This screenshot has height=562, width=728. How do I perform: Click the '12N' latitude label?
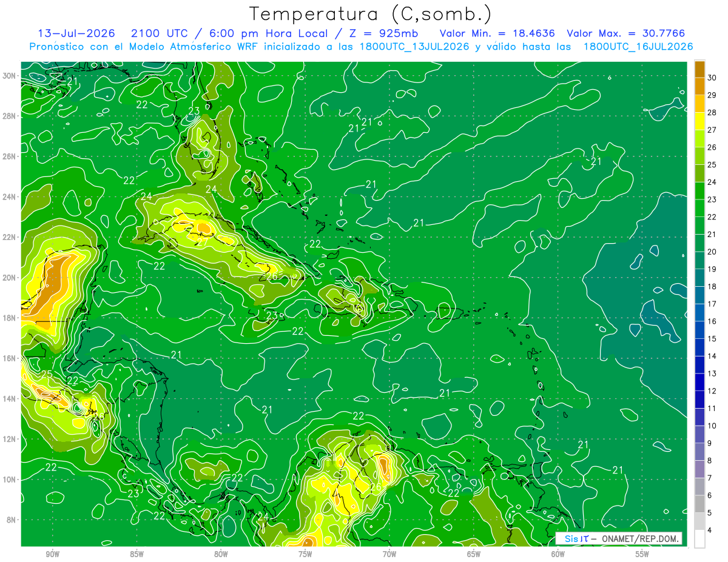[9, 439]
